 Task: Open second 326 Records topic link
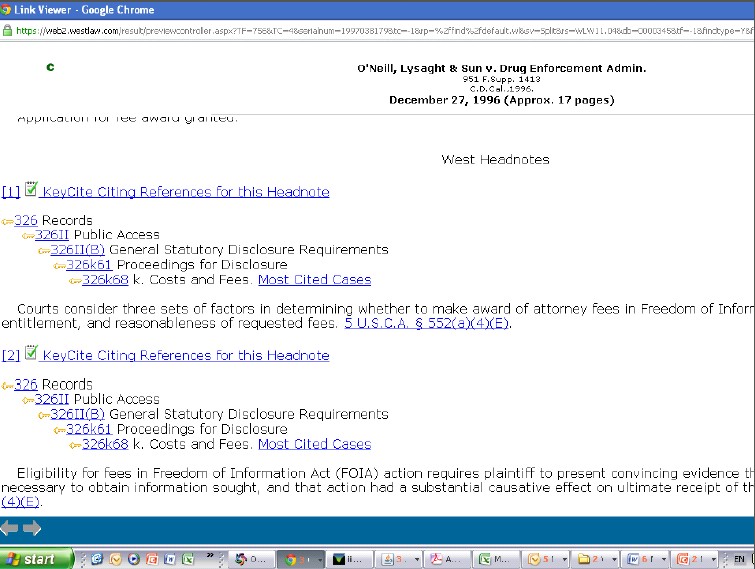click(26, 385)
